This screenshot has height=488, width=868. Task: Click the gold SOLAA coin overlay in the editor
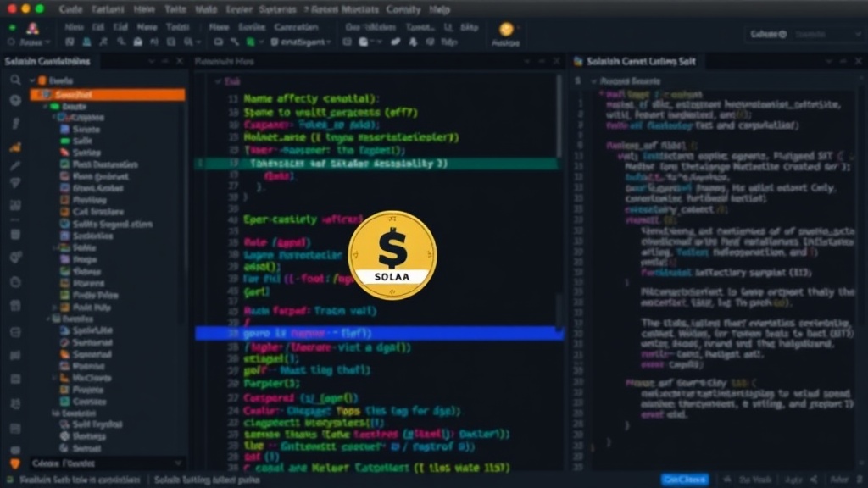coord(392,255)
